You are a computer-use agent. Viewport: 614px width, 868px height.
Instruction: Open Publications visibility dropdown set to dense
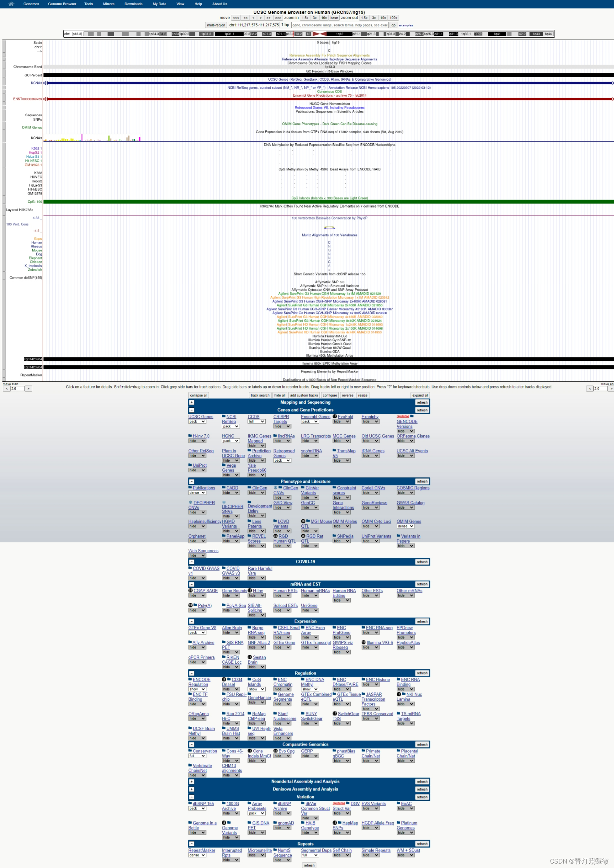click(x=197, y=492)
